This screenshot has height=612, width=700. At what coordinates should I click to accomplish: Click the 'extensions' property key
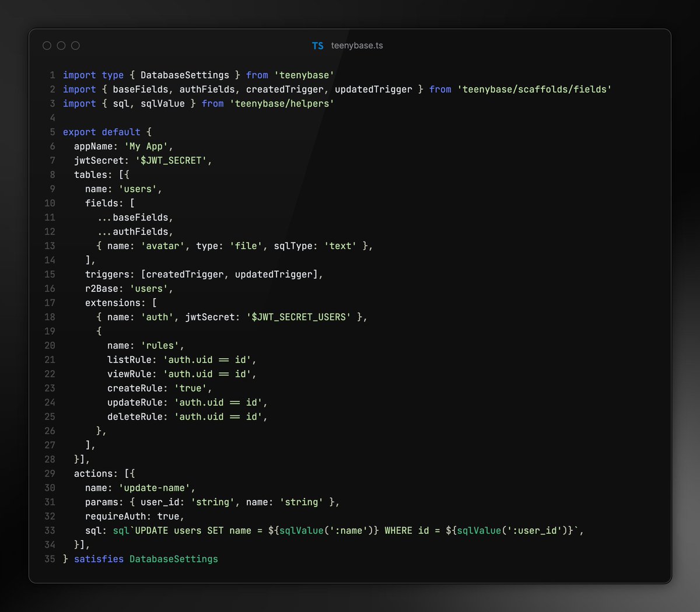(113, 303)
